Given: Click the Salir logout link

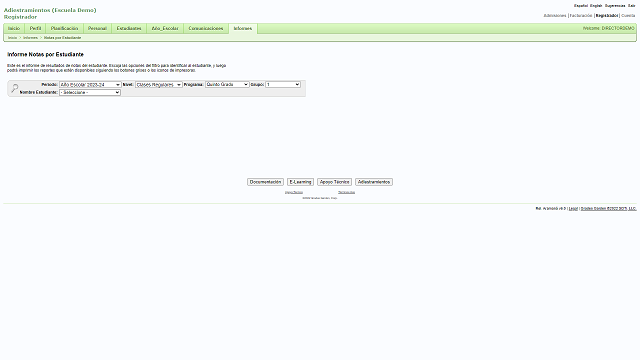Looking at the screenshot, I should coord(631,6).
